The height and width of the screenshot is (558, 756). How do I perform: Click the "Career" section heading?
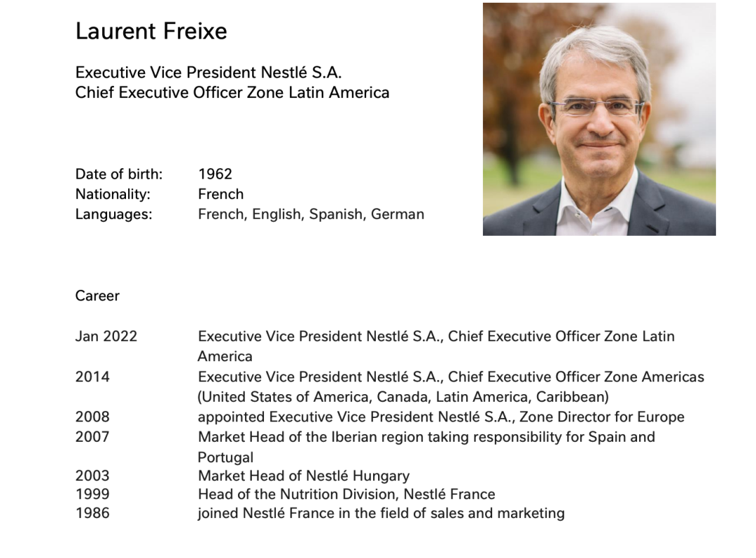coord(97,296)
